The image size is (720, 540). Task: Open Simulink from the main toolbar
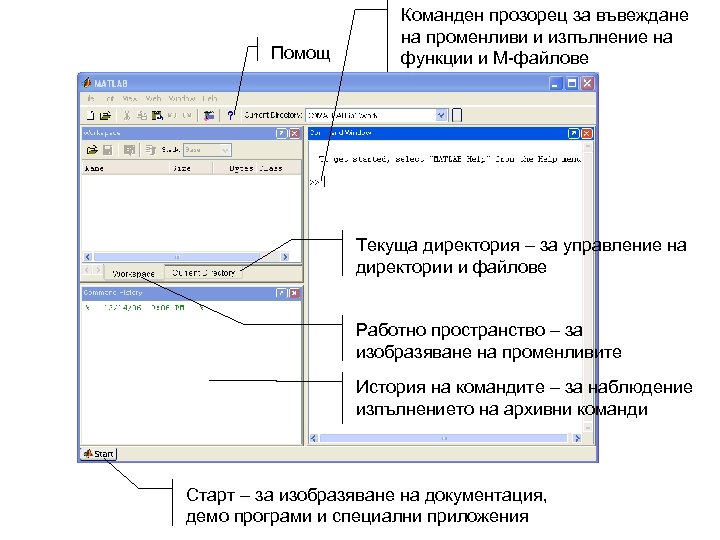[x=209, y=115]
